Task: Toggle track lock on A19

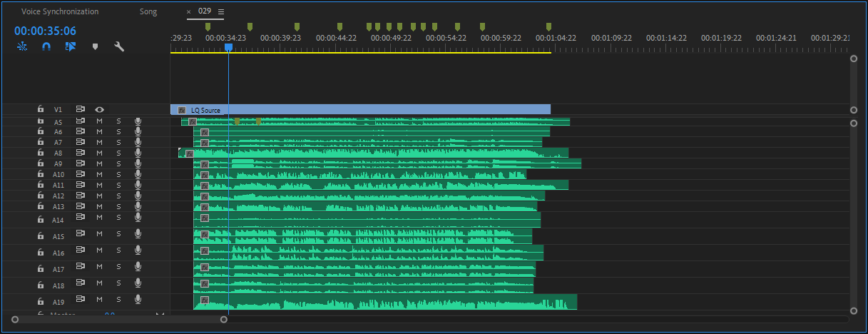Action: 41,300
